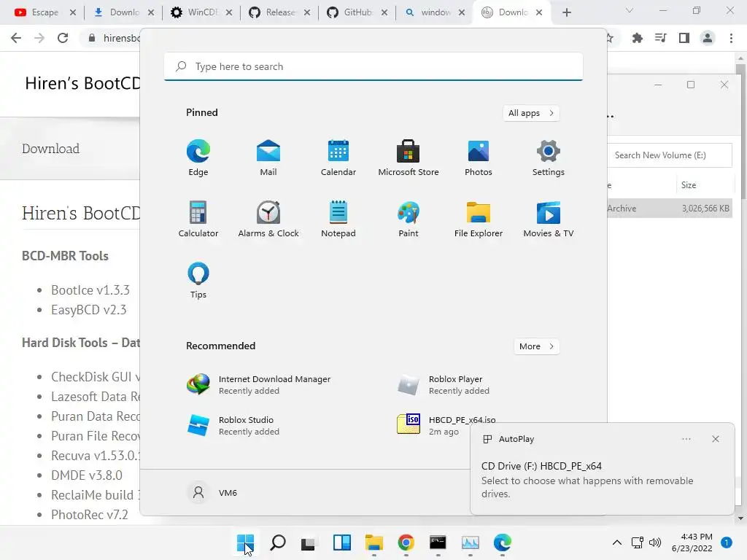Open Chrome media control icon
This screenshot has width=747, height=560.
tap(661, 38)
